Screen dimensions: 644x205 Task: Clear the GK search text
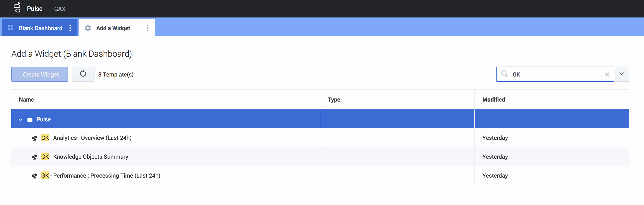click(x=607, y=74)
